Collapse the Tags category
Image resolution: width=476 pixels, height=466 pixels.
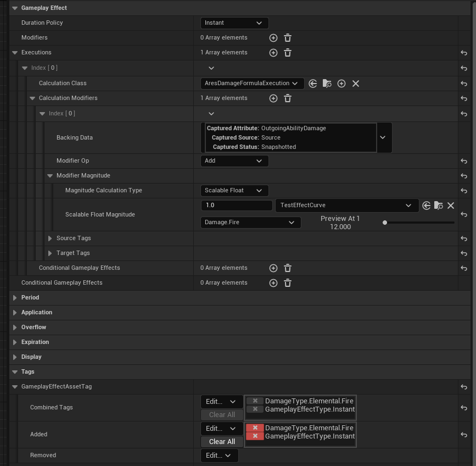pyautogui.click(x=15, y=372)
